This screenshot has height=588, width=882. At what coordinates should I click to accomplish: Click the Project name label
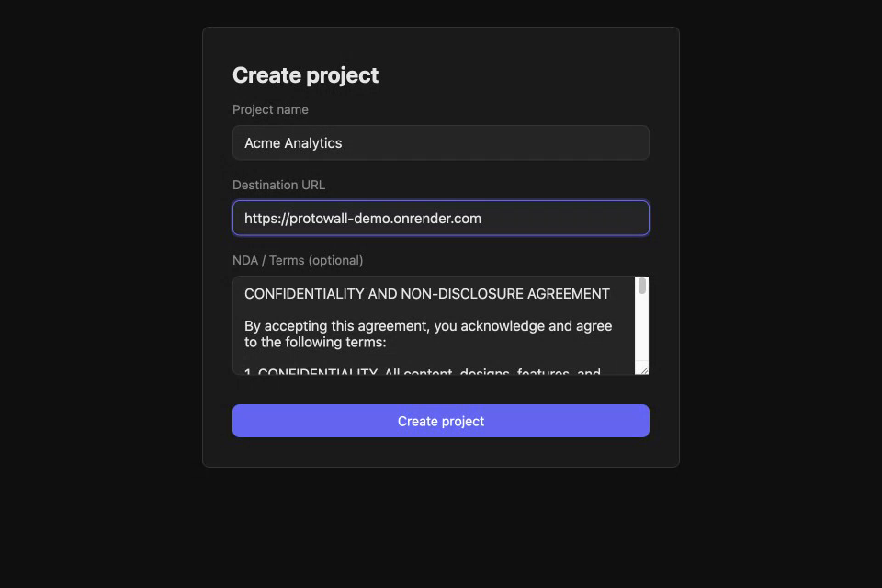coord(270,109)
